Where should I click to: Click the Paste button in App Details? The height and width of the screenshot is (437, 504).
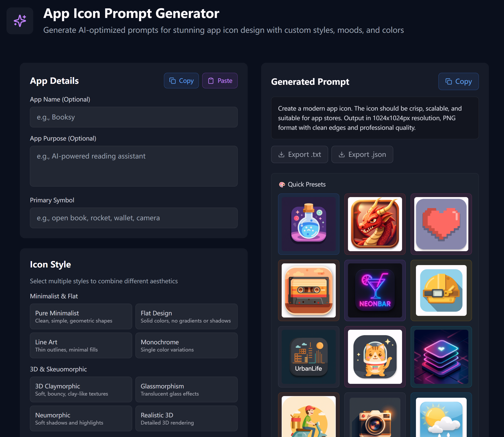(x=220, y=81)
